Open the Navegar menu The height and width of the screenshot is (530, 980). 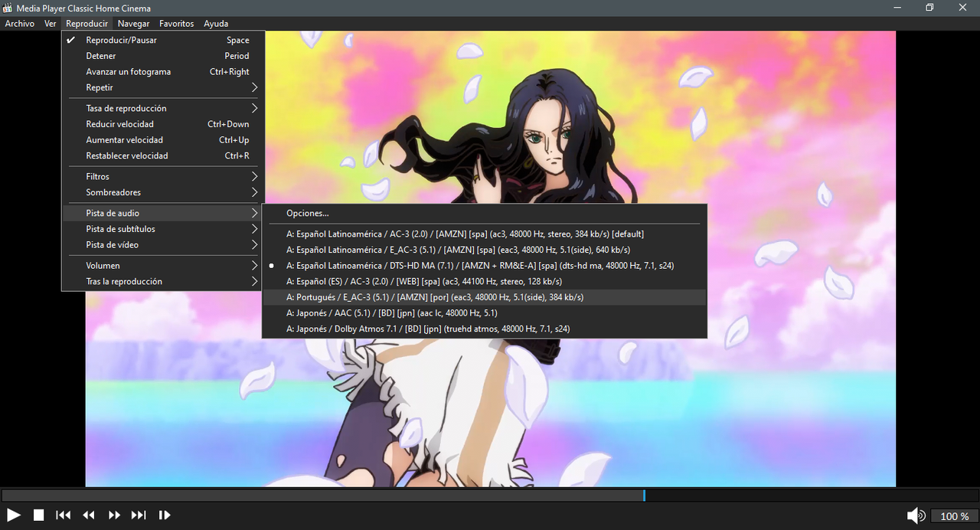click(133, 24)
